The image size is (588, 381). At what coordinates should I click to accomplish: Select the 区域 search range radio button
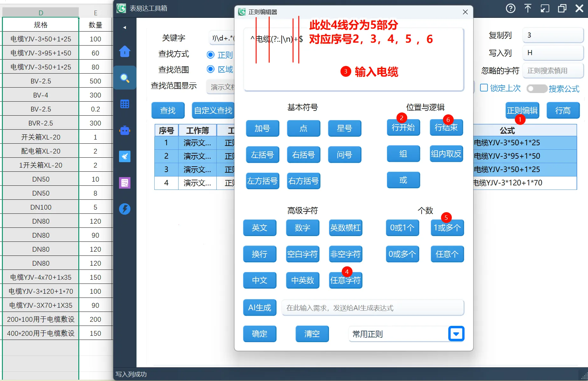[x=210, y=69]
